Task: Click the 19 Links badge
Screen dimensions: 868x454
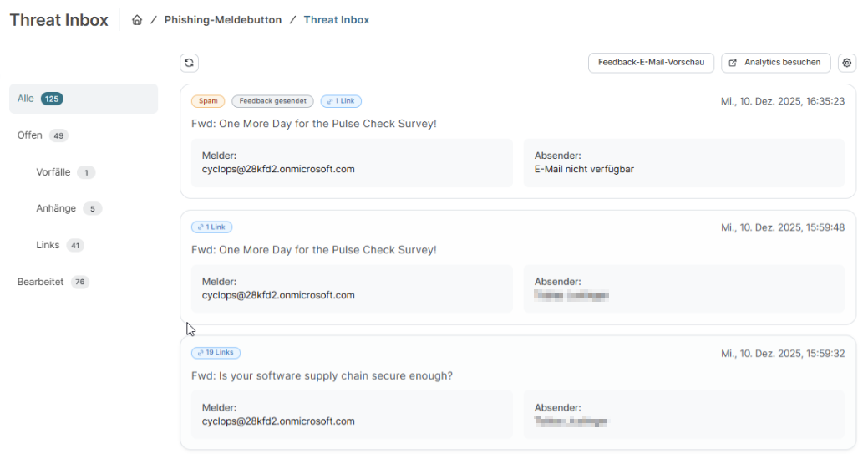Action: [x=216, y=353]
